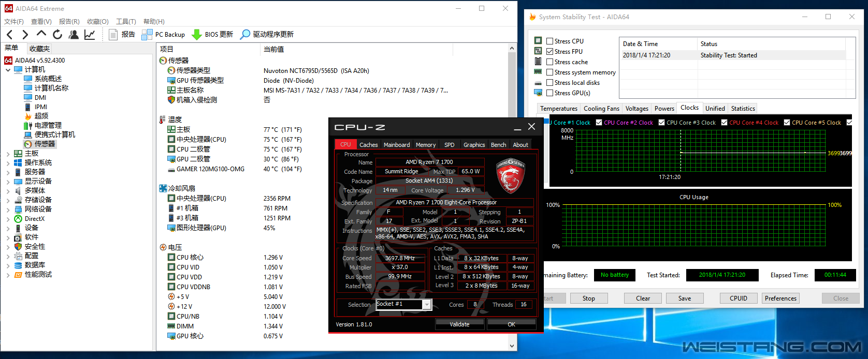Image resolution: width=868 pixels, height=359 pixels.
Task: Expand the 主板 tree node
Action: pos(8,154)
